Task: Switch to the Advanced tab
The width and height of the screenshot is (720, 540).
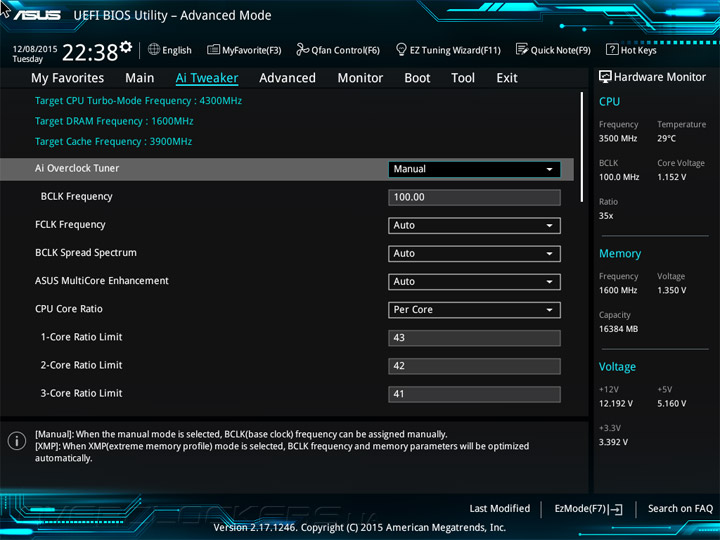Action: point(287,78)
